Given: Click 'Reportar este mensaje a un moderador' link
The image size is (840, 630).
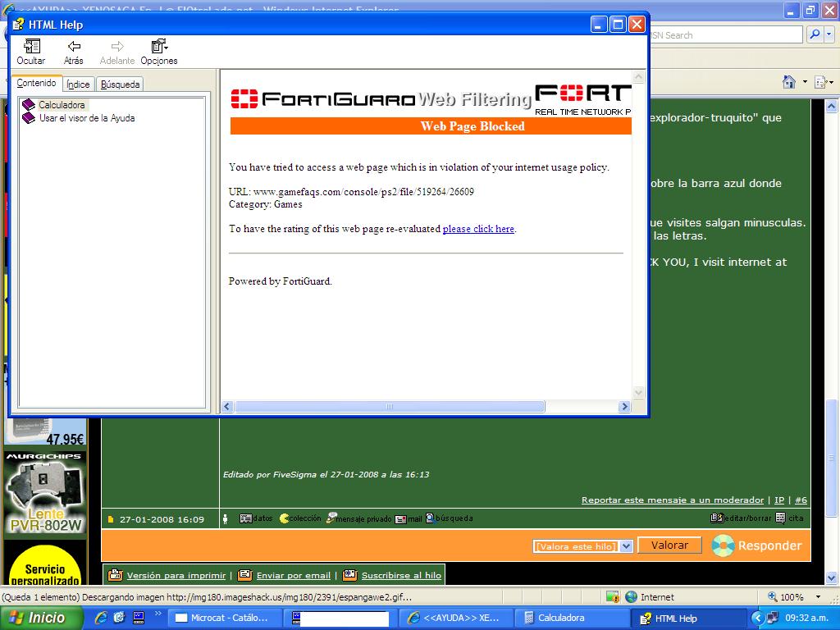Looking at the screenshot, I should coord(673,500).
